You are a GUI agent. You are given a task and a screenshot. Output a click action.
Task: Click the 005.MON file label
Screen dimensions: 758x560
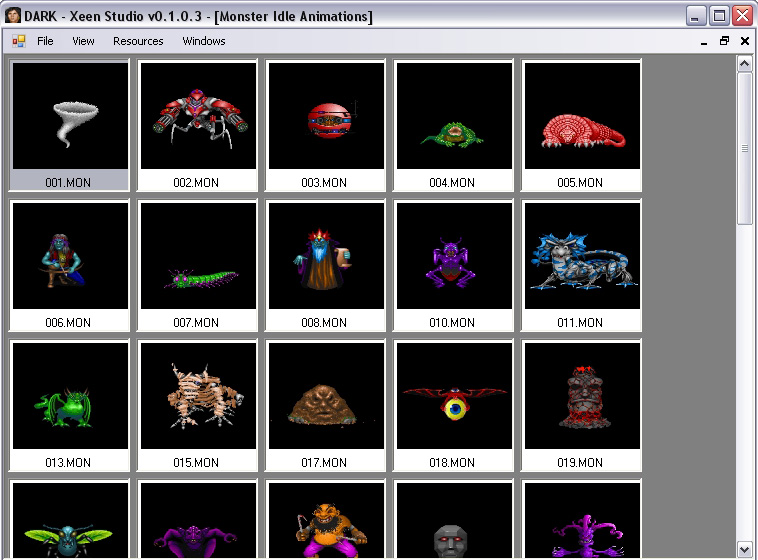coord(580,183)
